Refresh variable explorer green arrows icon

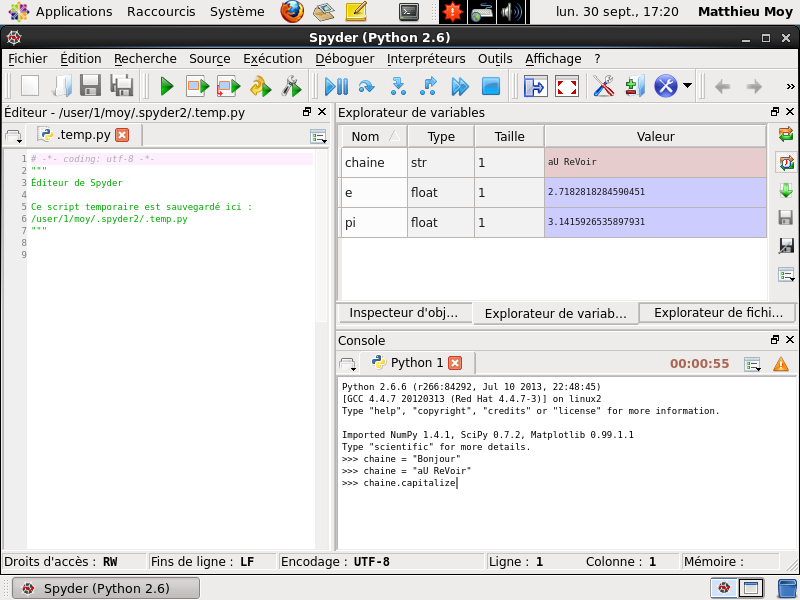tap(786, 134)
